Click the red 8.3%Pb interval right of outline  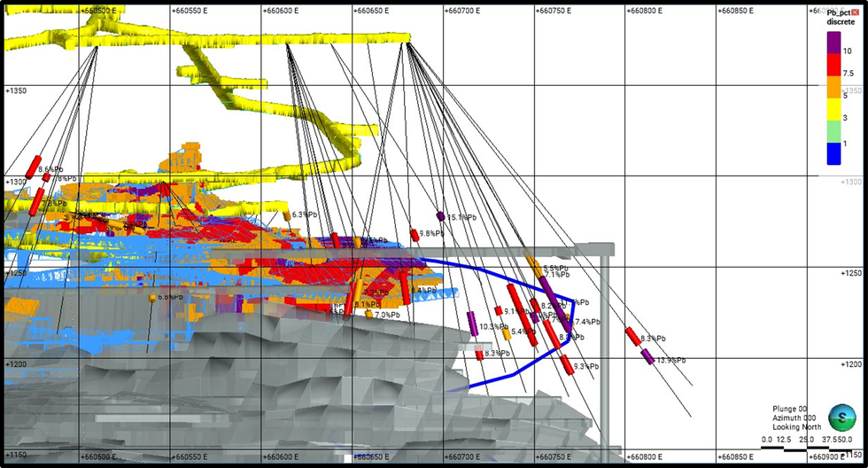(632, 336)
